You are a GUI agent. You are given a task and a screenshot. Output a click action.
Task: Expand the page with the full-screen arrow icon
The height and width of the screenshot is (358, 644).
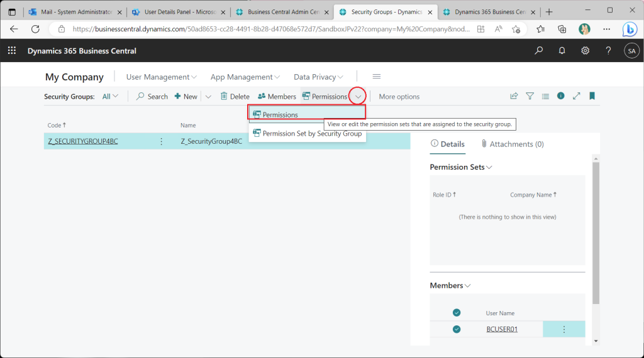click(577, 96)
